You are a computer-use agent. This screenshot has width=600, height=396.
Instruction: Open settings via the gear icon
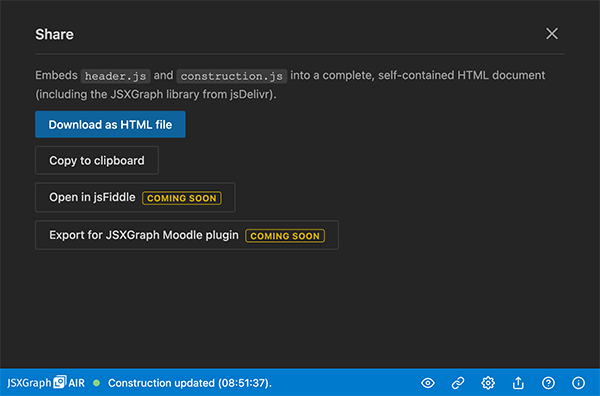(x=488, y=383)
